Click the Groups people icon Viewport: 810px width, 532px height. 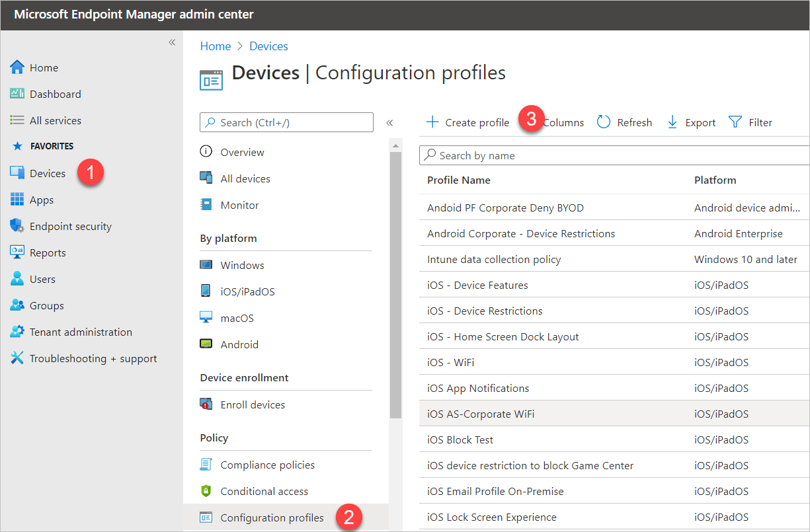(x=17, y=305)
